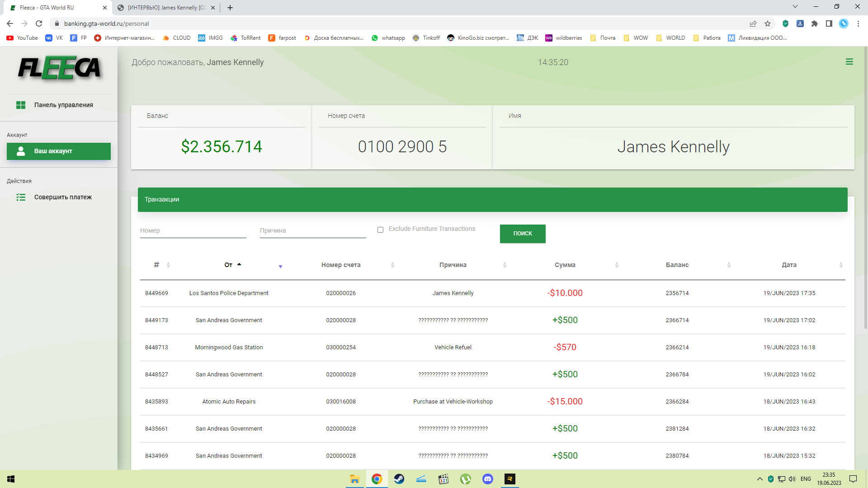Open notifications center icon
Image resolution: width=868 pixels, height=488 pixels.
pyautogui.click(x=853, y=479)
